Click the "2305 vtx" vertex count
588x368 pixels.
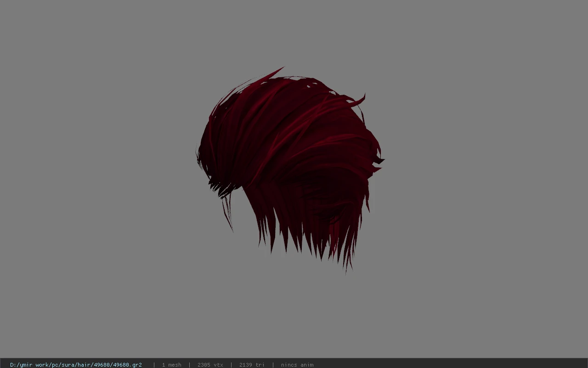pos(210,364)
